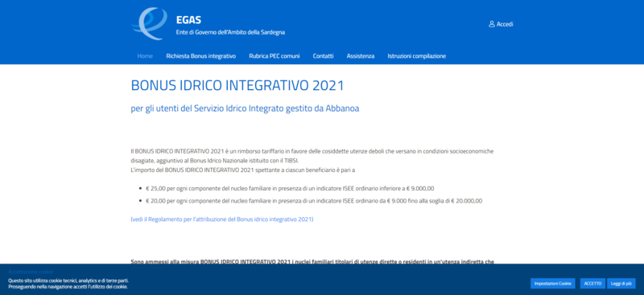Click the user icon beside Accedi
Viewport: 644px width, 295px height.
[x=492, y=24]
